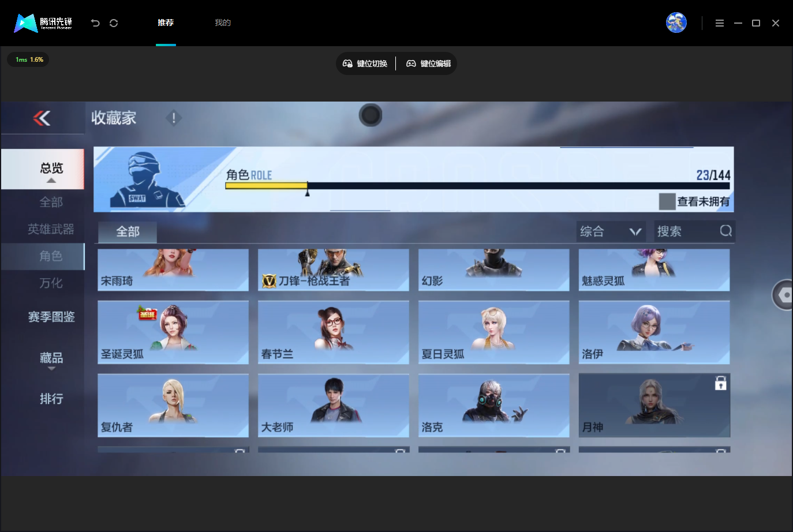Open the 刀锋-枪战王者 character card

[334, 269]
